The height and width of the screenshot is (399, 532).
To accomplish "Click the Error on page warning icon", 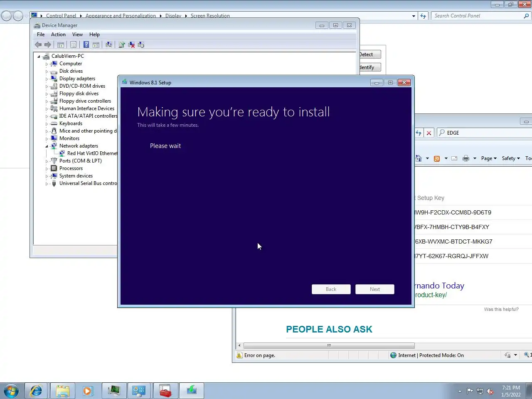I will [x=239, y=355].
